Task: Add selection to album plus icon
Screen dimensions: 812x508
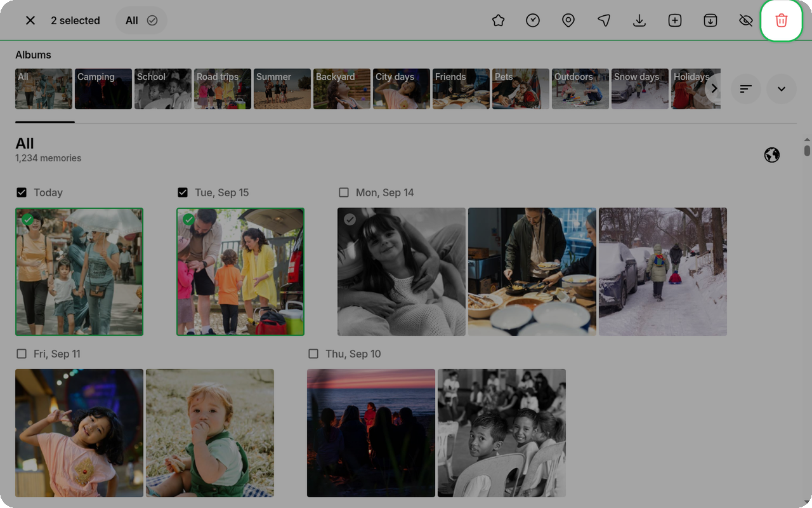Action: click(x=675, y=20)
